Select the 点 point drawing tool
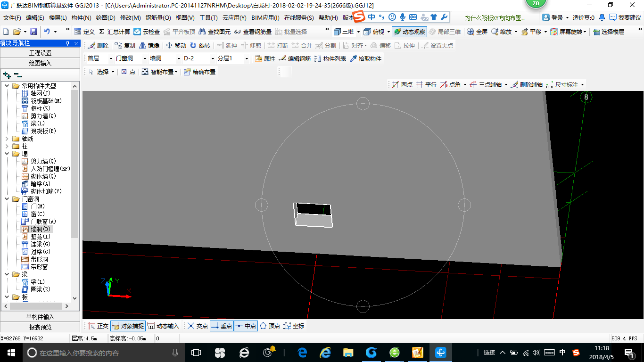The image size is (644, 362). tap(128, 72)
